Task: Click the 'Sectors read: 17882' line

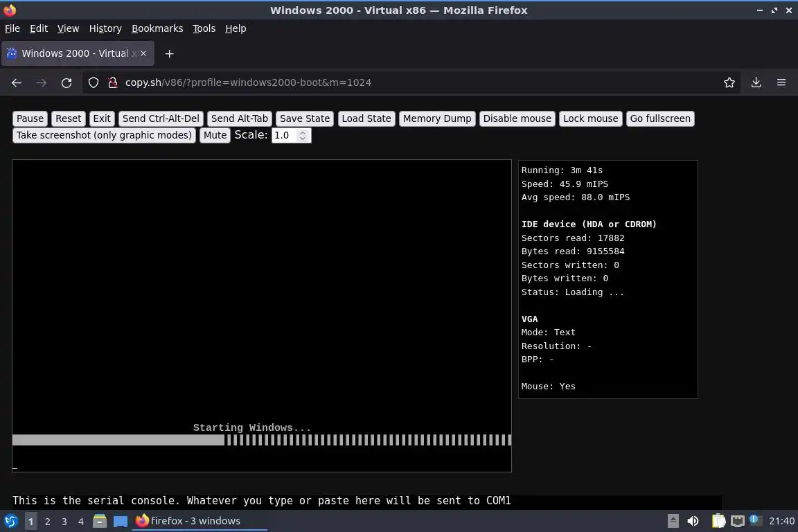Action: coord(573,238)
